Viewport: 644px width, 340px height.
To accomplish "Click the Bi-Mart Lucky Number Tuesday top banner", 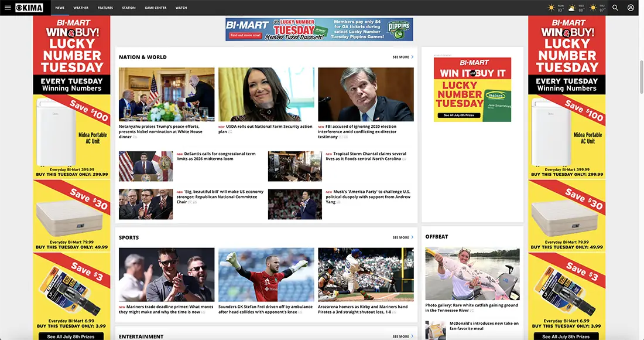I will [x=319, y=29].
